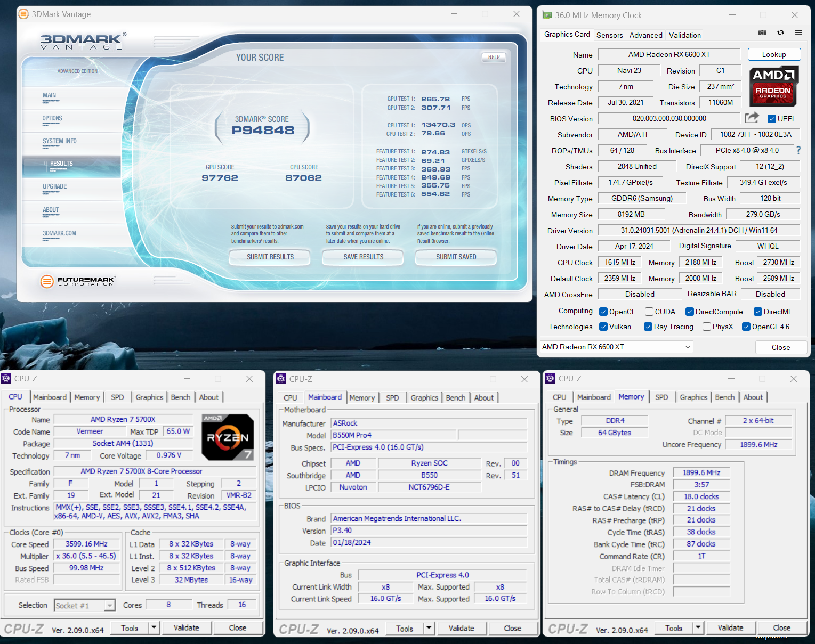815x644 pixels.
Task: Click the SUBMIT SAVED button
Action: pos(456,257)
